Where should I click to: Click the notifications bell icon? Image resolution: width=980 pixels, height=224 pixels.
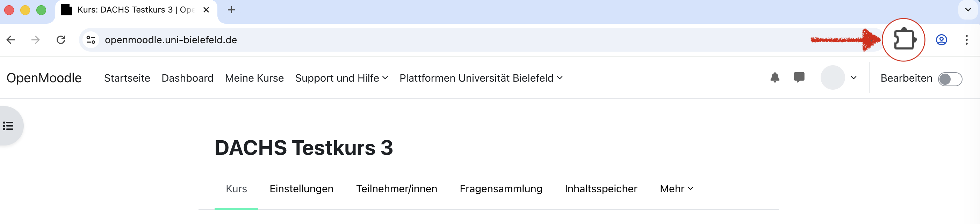point(774,78)
